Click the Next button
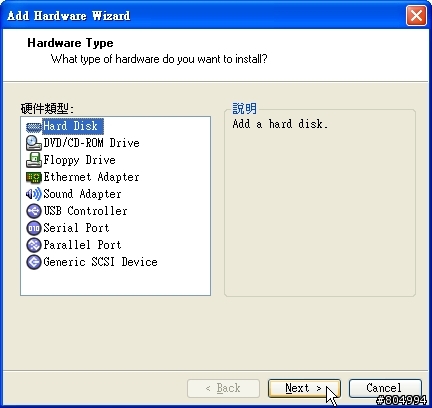Image resolution: width=432 pixels, height=408 pixels. tap(304, 388)
